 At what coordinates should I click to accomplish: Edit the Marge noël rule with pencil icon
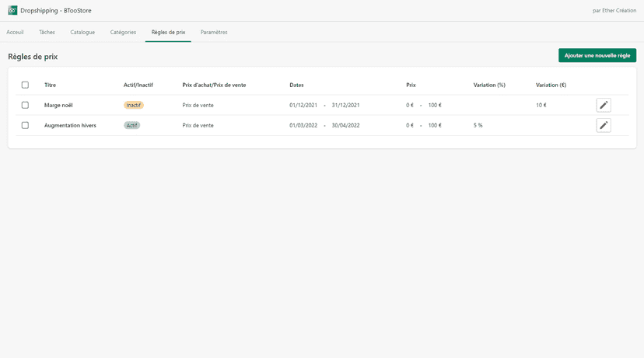pos(604,105)
